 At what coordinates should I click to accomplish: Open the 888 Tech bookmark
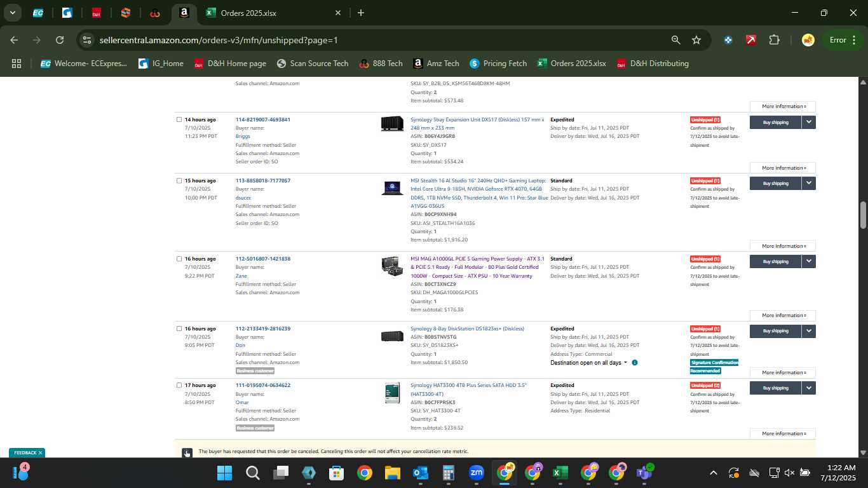pos(381,64)
